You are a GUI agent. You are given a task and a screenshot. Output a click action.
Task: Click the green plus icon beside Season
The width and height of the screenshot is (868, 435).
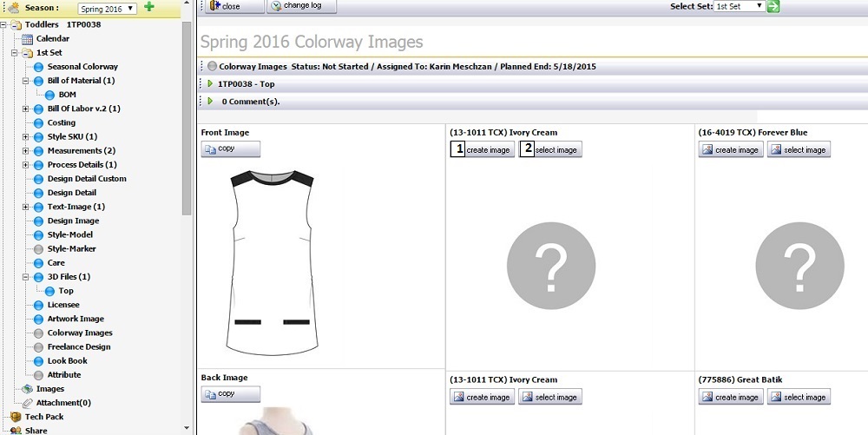tap(149, 7)
